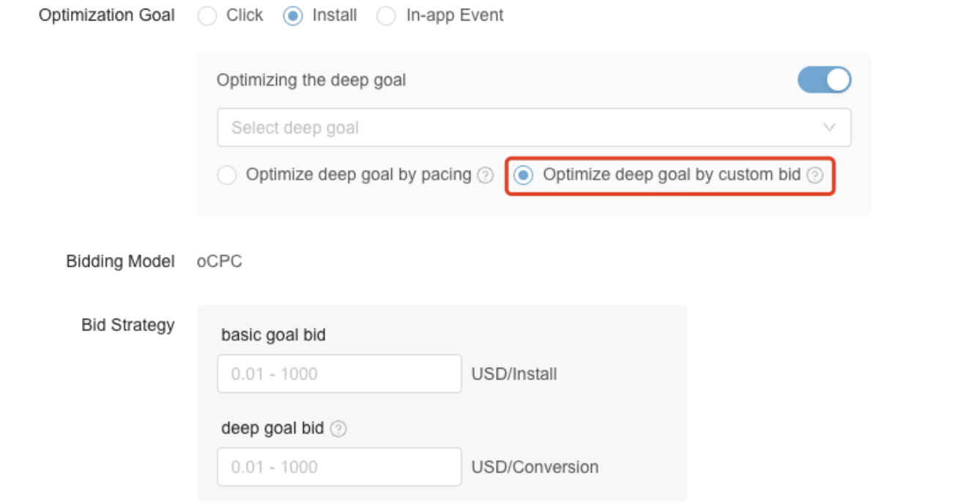Open help tooltip for pacing optimization
Image resolution: width=980 pixels, height=504 pixels.
click(x=485, y=176)
